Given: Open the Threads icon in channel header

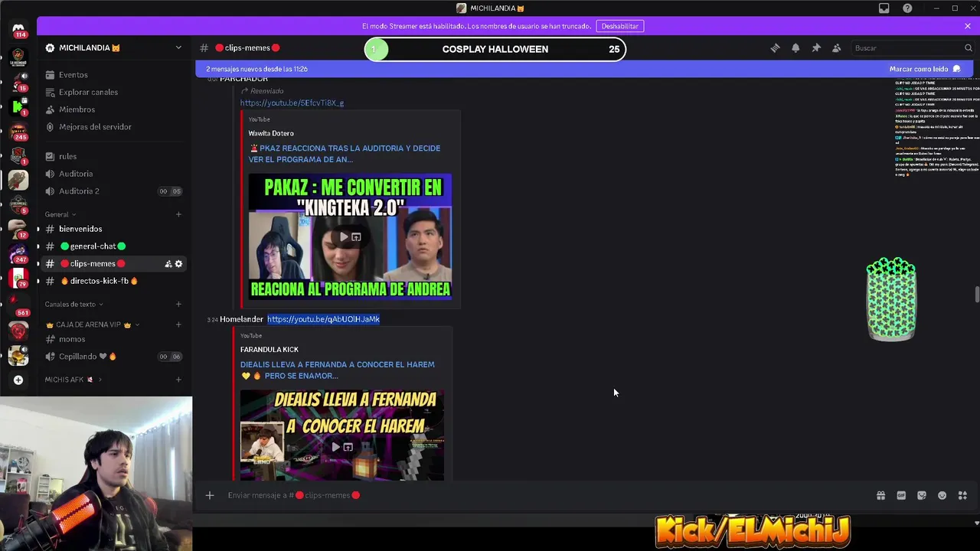Looking at the screenshot, I should click(x=775, y=47).
